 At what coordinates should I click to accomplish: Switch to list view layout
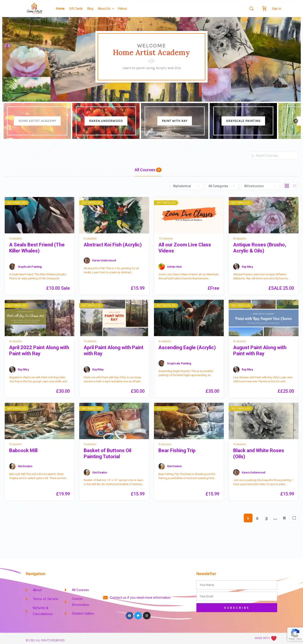pos(295,186)
